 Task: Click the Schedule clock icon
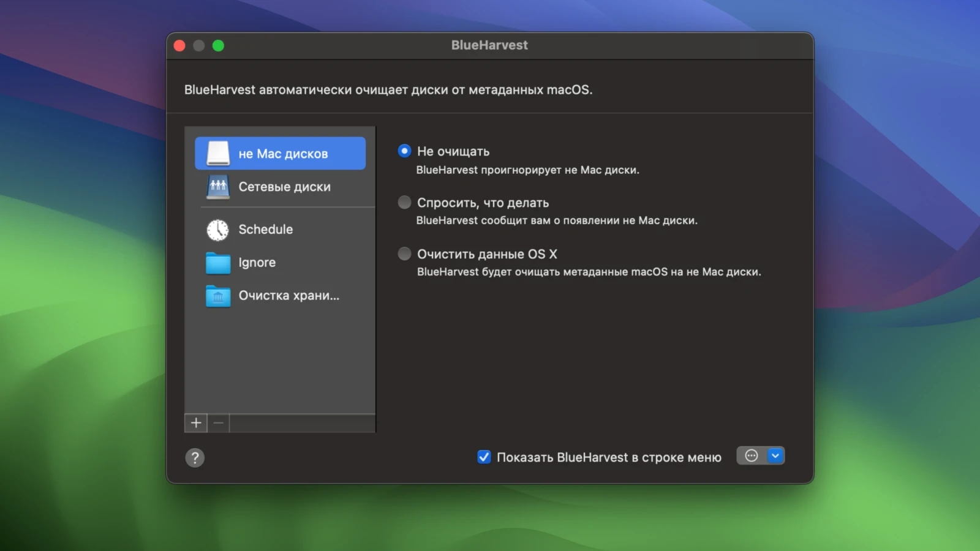tap(217, 230)
